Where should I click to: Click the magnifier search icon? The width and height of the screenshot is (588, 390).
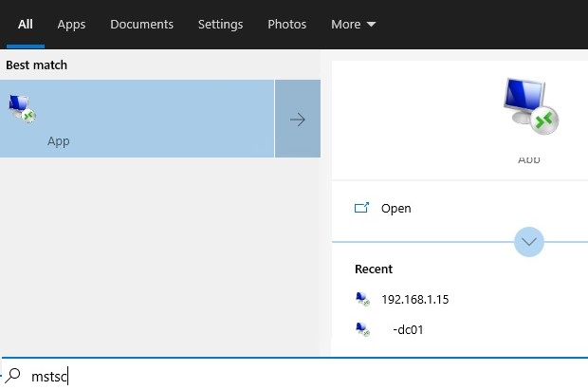[13, 375]
